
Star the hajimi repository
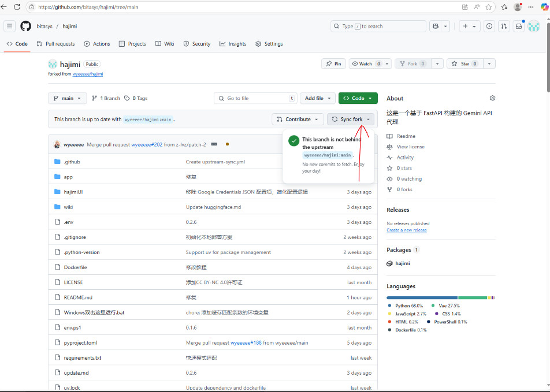pos(461,64)
